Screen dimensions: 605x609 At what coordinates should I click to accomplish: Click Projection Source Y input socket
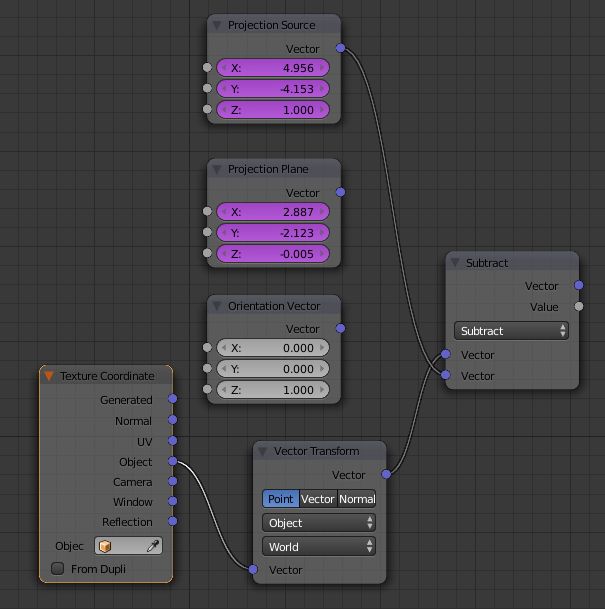tap(207, 88)
